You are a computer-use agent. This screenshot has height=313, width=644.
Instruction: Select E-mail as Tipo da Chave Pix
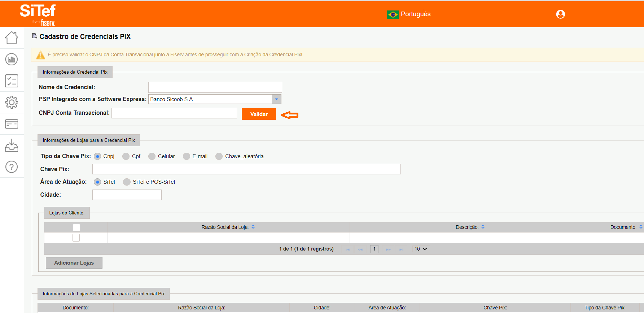(187, 156)
